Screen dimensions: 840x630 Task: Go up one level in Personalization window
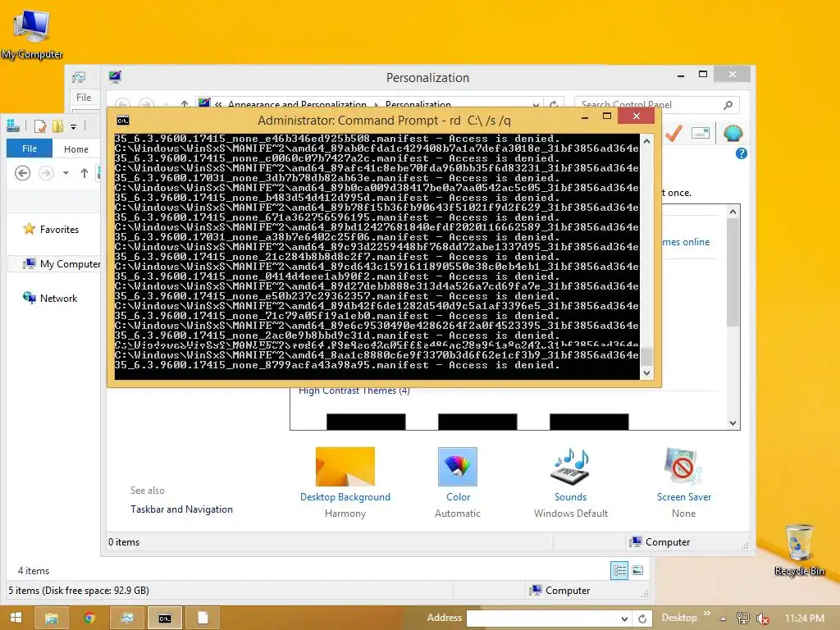[185, 104]
